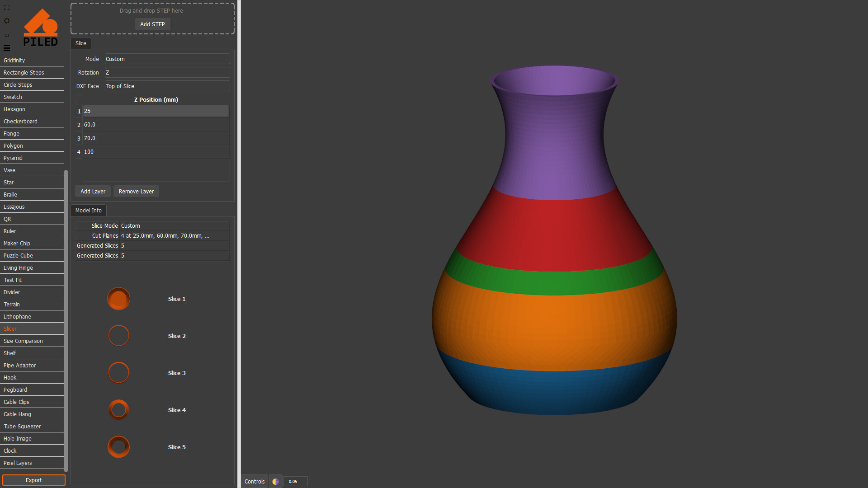868x488 pixels.
Task: Click the PILED logo
Action: pyautogui.click(x=40, y=28)
